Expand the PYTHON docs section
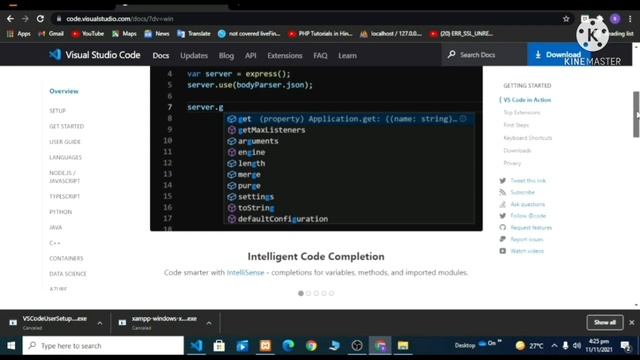Viewport: 640px width, 360px height. click(x=60, y=212)
